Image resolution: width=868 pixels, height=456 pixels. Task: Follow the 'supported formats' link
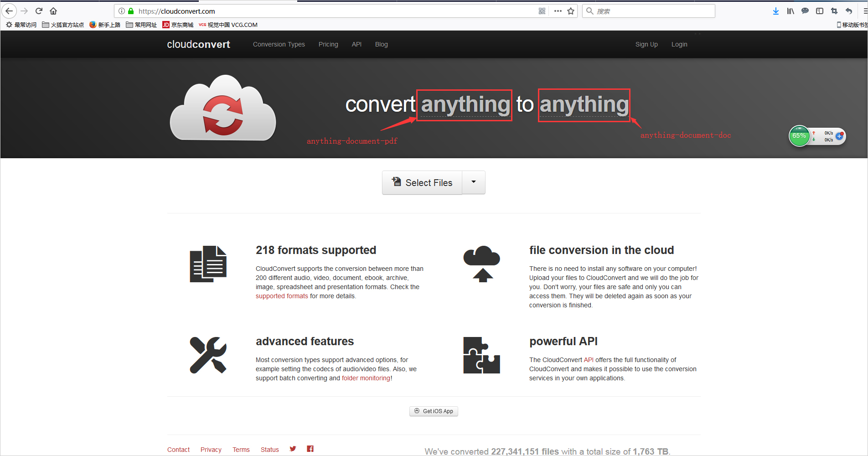click(x=282, y=296)
